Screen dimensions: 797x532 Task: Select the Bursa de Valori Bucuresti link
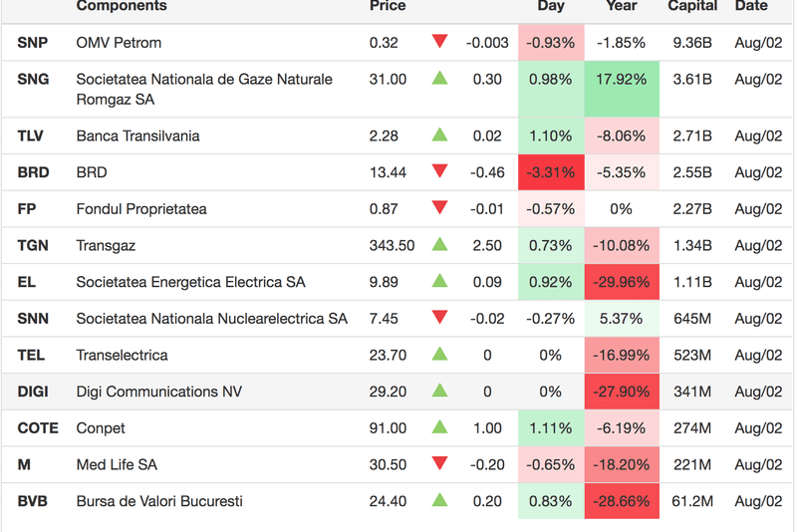tap(159, 501)
